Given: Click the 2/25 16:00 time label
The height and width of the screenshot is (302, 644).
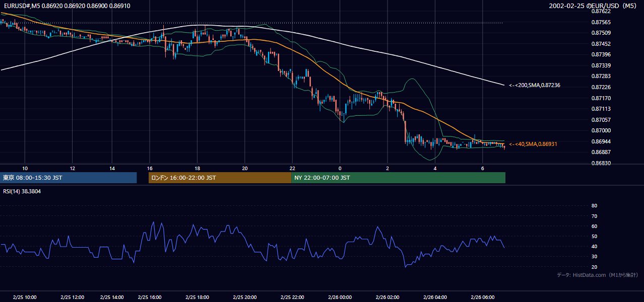Looking at the screenshot, I should coord(150,297).
